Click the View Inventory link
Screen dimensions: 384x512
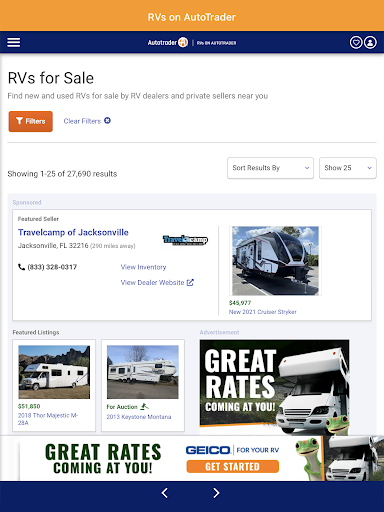click(x=143, y=267)
